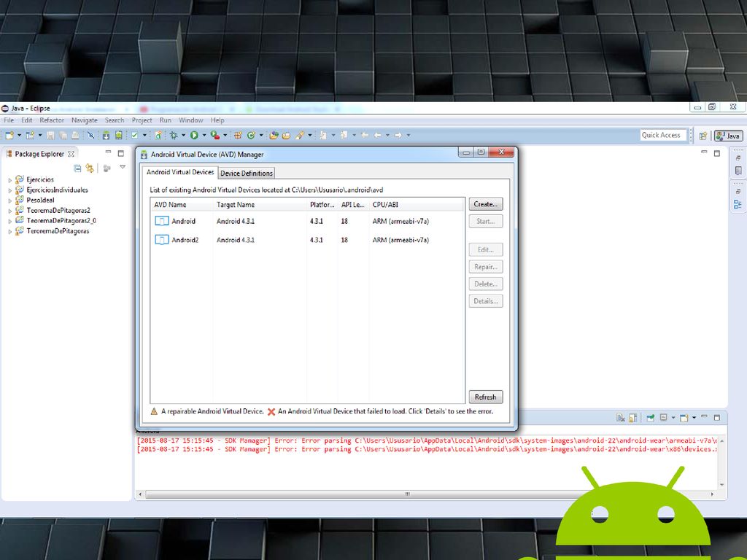
Task: Open the Window menu
Action: 191,120
